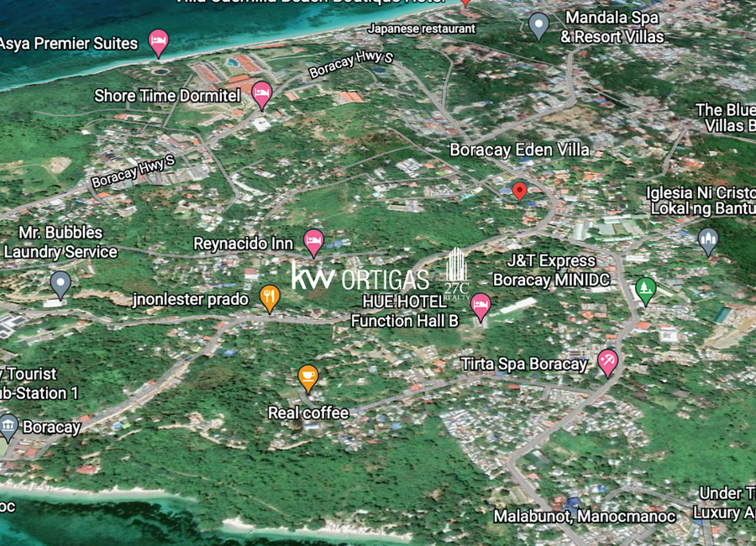Open the Malabunot, Manocmanoc place label
The image size is (756, 546).
[x=585, y=517]
